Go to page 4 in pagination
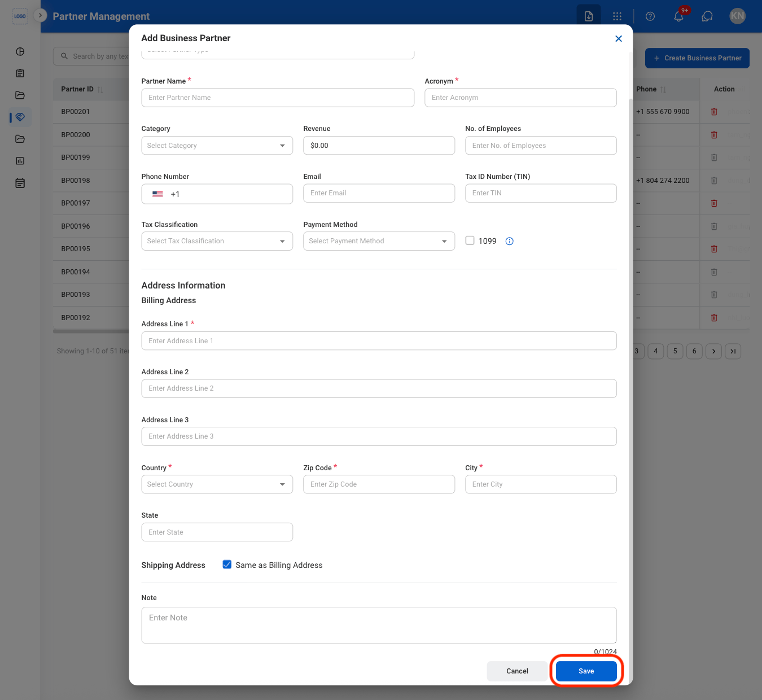762x700 pixels. click(656, 351)
